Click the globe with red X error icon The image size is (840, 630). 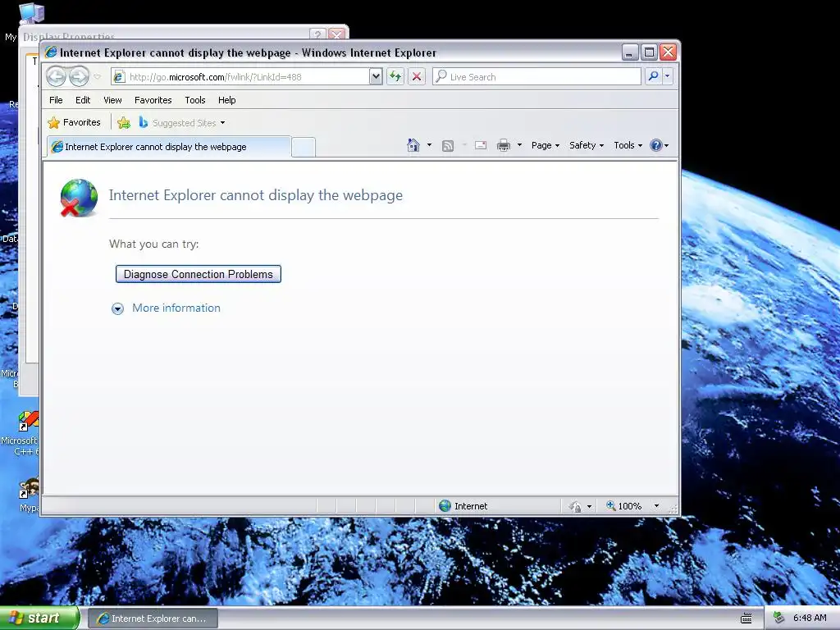click(x=79, y=198)
